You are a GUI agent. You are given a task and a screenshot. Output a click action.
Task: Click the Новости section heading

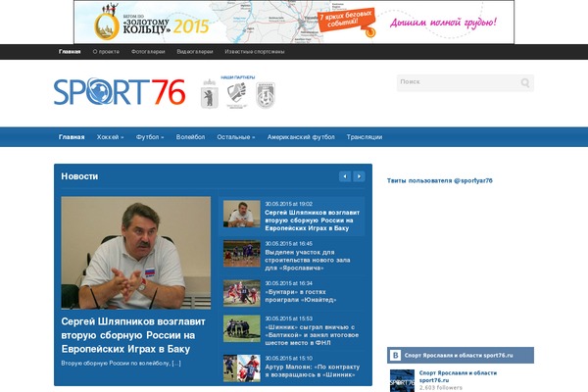click(79, 176)
